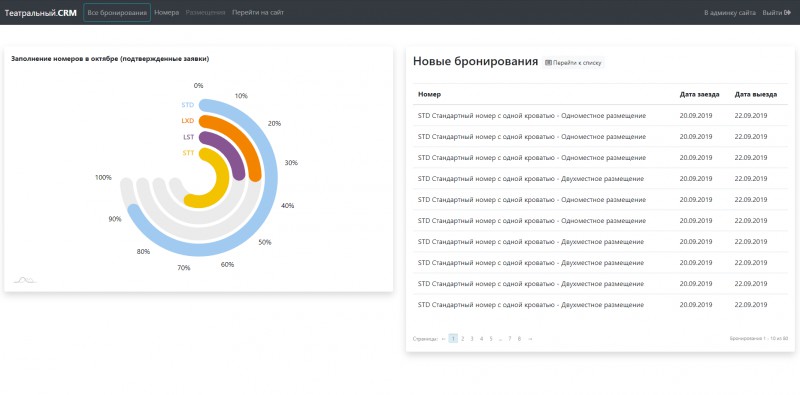Select pagination page 2
The height and width of the screenshot is (395, 800).
pyautogui.click(x=463, y=338)
